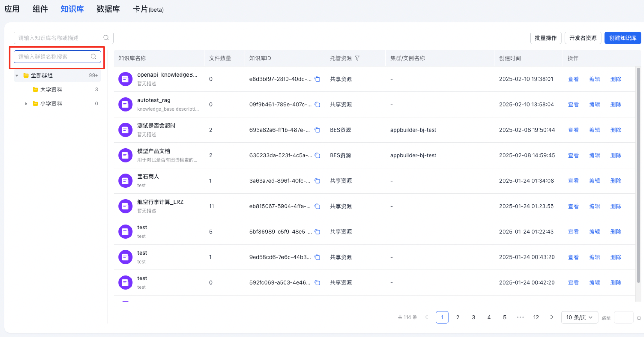Switch to the 应用 tab
This screenshot has width=644, height=337.
coord(12,9)
